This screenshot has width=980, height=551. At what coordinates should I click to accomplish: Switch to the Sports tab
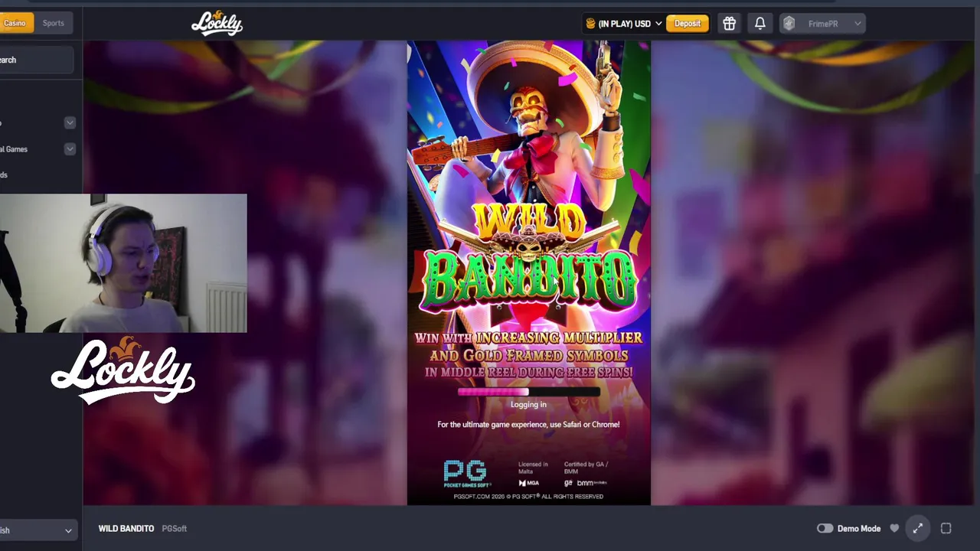coord(54,23)
